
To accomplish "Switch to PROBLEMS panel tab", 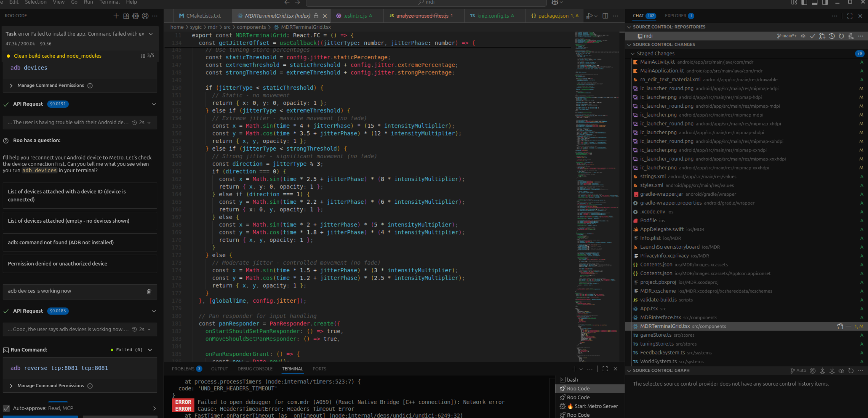I will click(187, 369).
